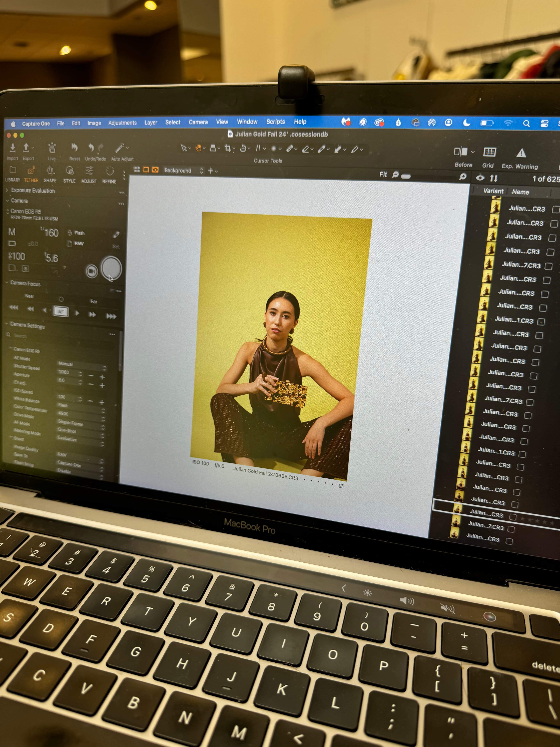Image resolution: width=560 pixels, height=747 pixels.
Task: Open the Adjustments menu
Action: click(x=122, y=123)
